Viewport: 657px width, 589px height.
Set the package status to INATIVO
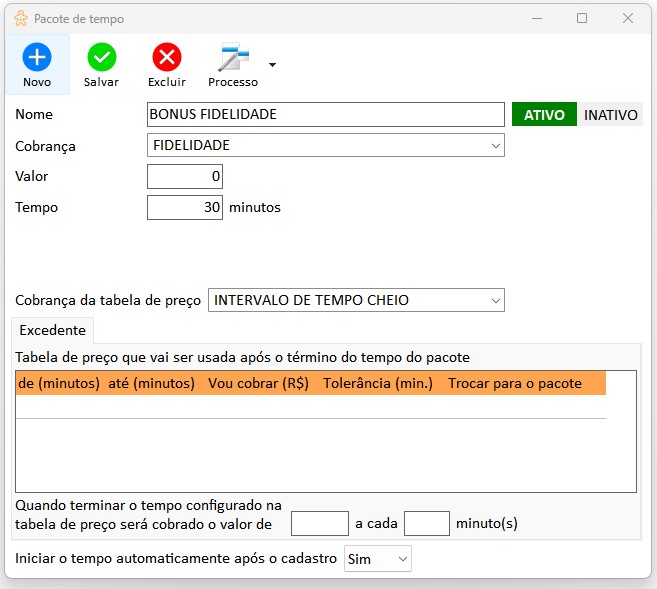tap(610, 115)
